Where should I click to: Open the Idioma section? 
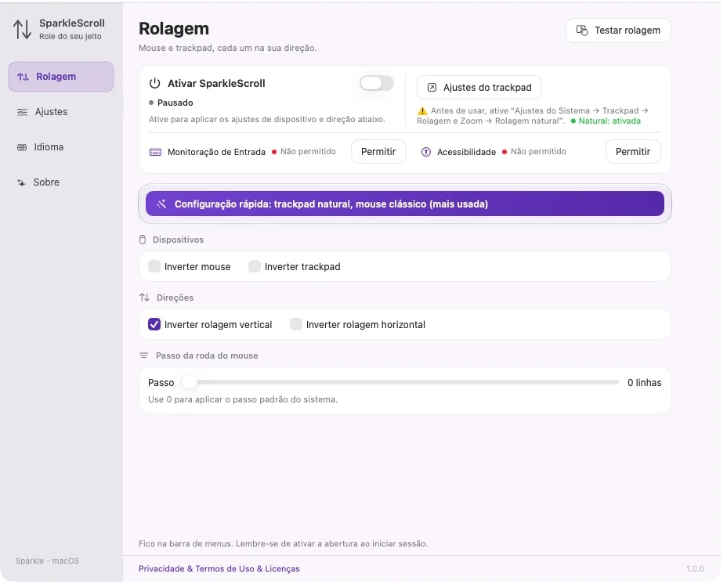coord(61,148)
